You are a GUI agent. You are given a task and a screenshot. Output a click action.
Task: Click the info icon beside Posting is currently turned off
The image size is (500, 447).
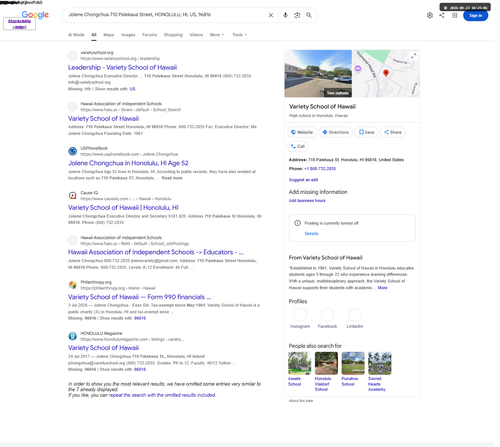pyautogui.click(x=297, y=223)
